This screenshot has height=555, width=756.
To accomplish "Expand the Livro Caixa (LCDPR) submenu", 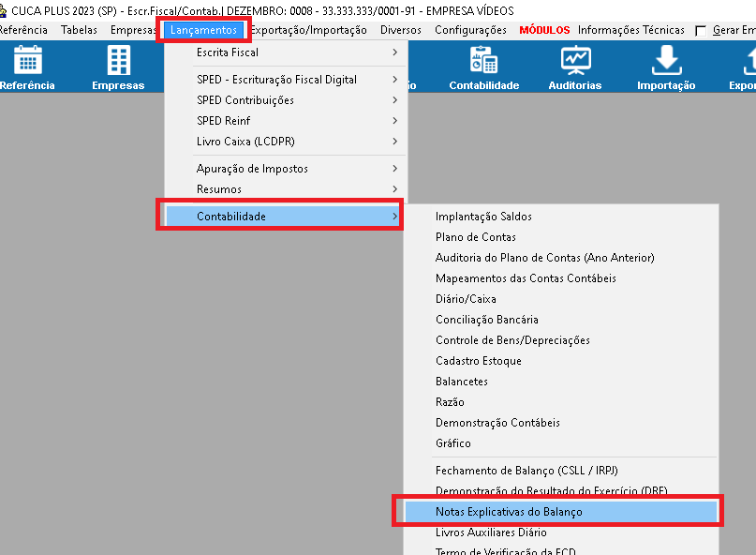I will (286, 142).
